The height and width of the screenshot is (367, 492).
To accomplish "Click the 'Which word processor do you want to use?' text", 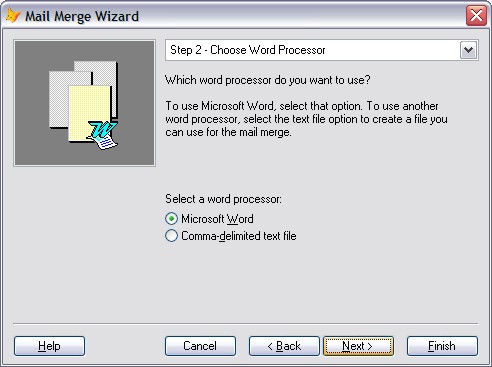I will coord(268,80).
